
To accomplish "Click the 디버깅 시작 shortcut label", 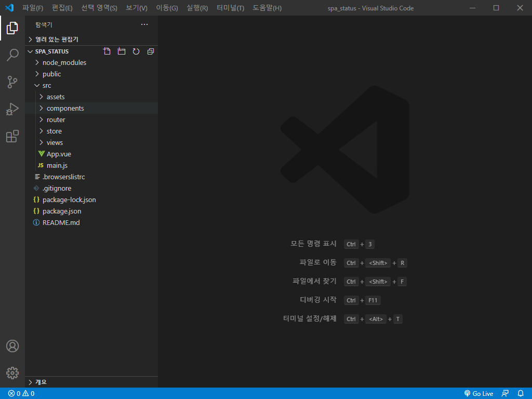I will click(318, 300).
